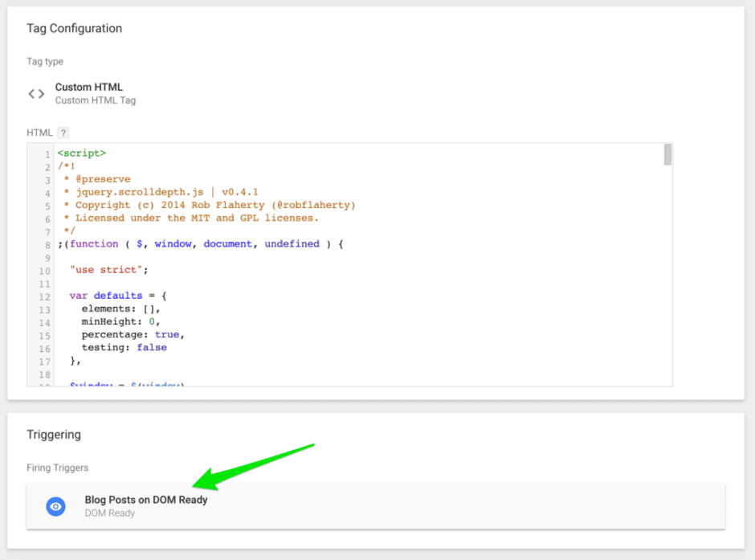The height and width of the screenshot is (560, 755).
Task: Open the HTML field help question mark
Action: (63, 133)
